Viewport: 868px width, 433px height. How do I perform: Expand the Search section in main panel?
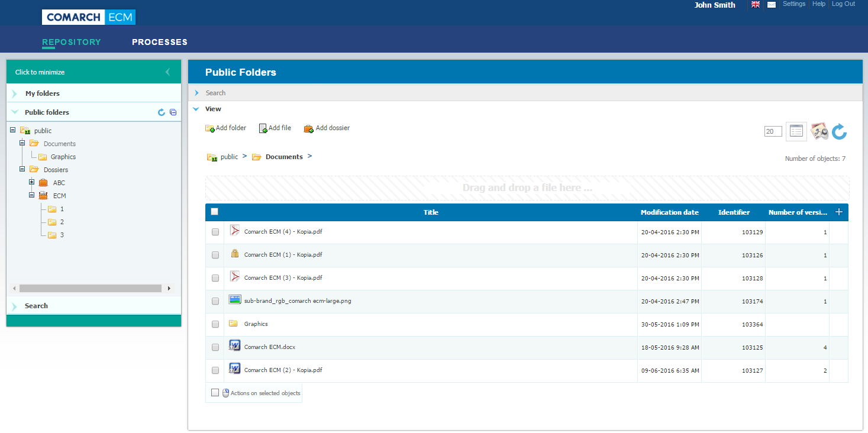point(215,93)
